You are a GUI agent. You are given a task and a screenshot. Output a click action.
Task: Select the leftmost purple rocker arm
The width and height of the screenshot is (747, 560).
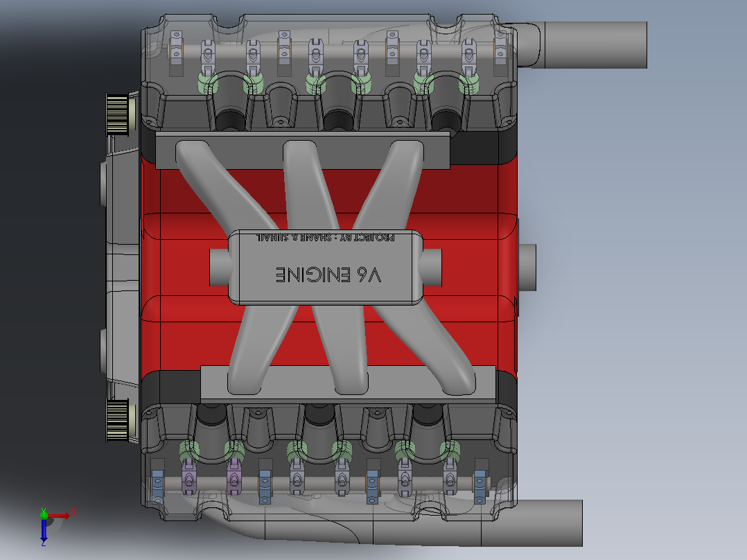coord(188,478)
